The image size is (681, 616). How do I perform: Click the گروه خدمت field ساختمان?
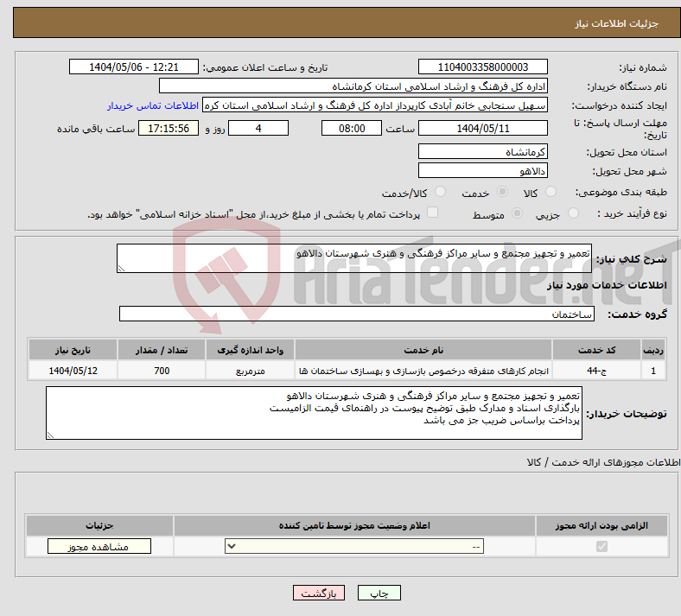357,314
